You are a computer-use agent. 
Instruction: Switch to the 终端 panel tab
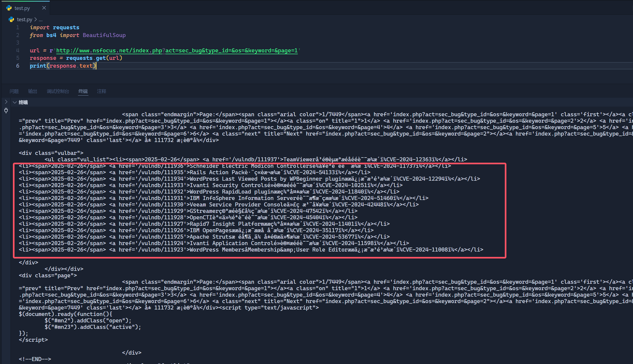[x=83, y=91]
